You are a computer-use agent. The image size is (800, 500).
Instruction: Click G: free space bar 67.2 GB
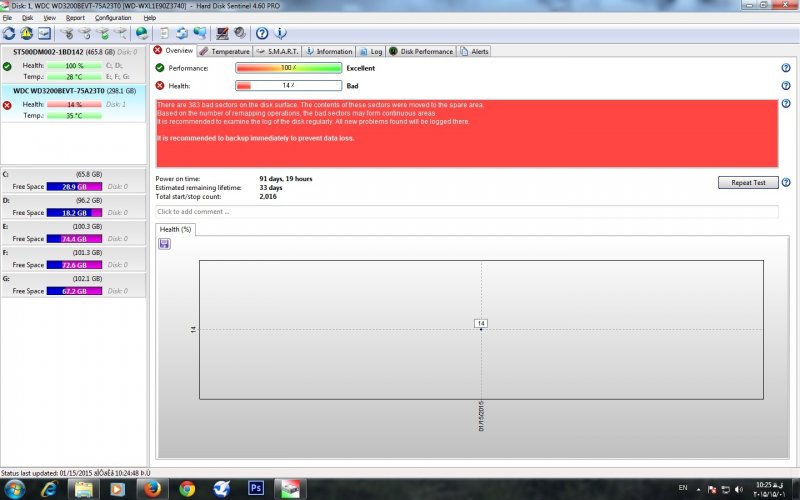(x=74, y=291)
